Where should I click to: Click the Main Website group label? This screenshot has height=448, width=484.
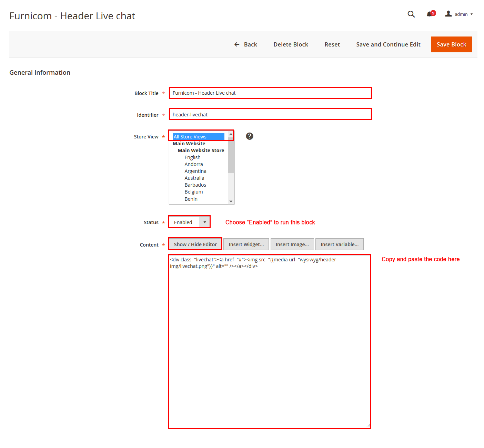tap(189, 144)
